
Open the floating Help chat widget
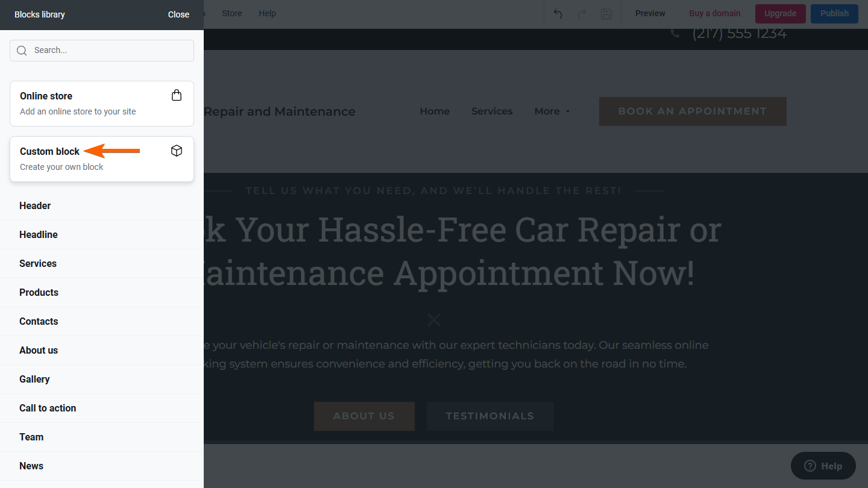(823, 466)
